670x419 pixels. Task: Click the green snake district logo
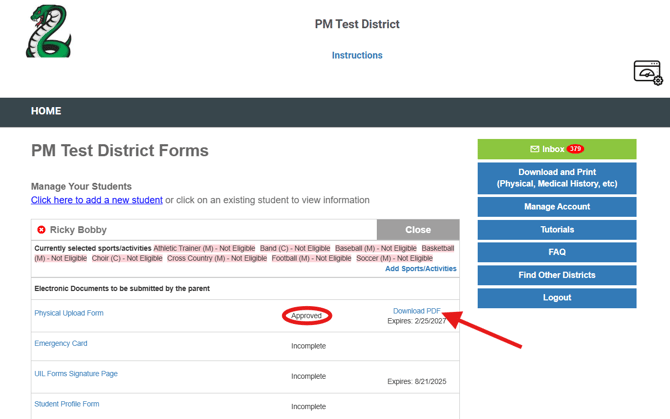[x=49, y=31]
